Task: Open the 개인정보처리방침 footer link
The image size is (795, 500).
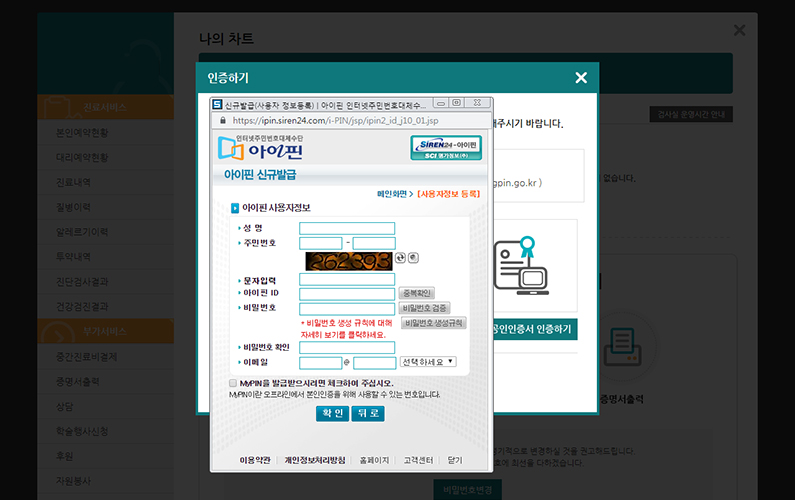Action: click(x=314, y=460)
